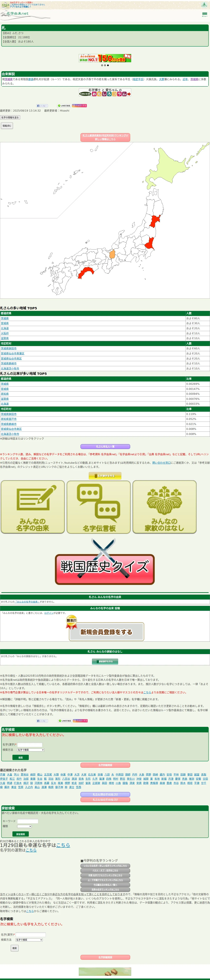Viewport: 210px width, 980px height.
Task: Click 情報求む button
Action: pos(7,126)
